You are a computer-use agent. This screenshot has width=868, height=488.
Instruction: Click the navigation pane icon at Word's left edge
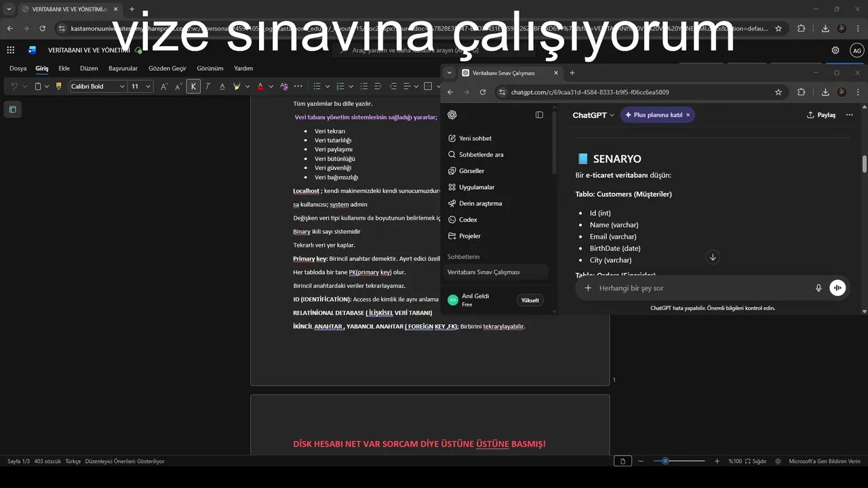click(x=12, y=109)
